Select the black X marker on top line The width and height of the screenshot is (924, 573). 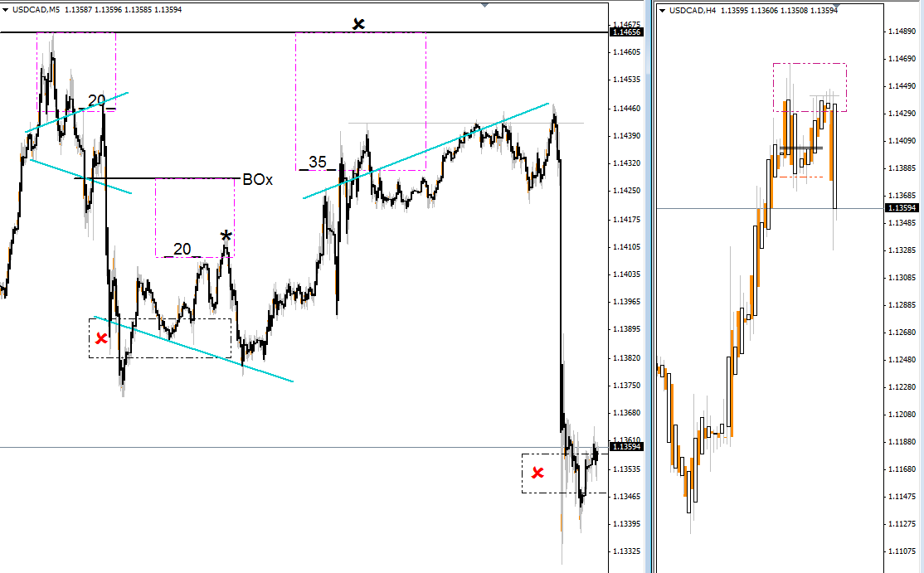coord(358,24)
